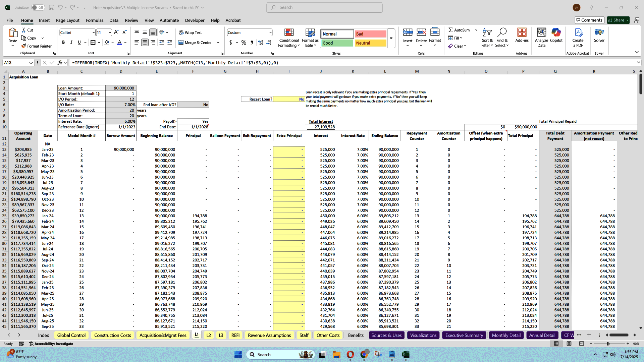The height and width of the screenshot is (362, 644).
Task: Click Increase Indent icon
Action: [170, 43]
